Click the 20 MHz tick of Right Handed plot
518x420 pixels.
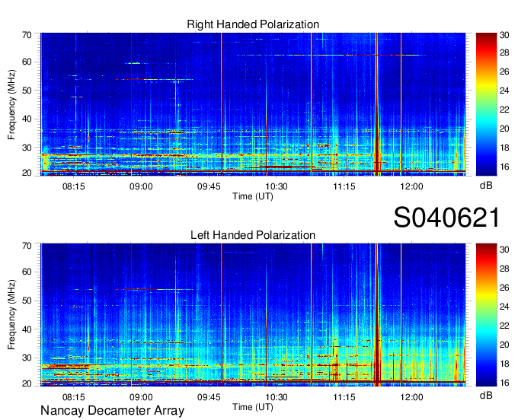(x=27, y=173)
